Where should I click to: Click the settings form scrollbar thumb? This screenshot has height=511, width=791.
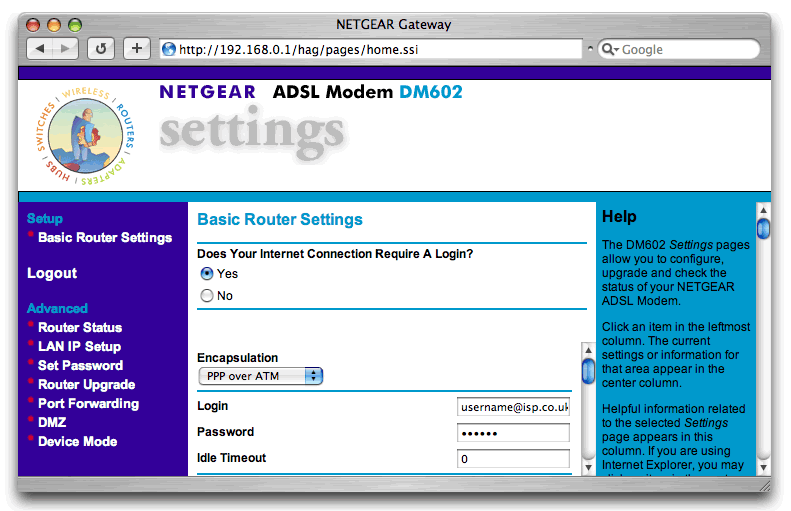[588, 370]
